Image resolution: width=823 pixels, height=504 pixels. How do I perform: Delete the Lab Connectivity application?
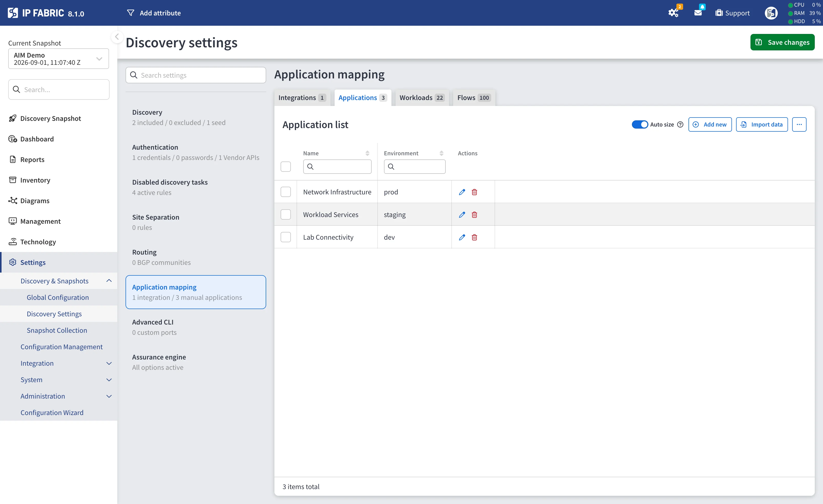(474, 237)
